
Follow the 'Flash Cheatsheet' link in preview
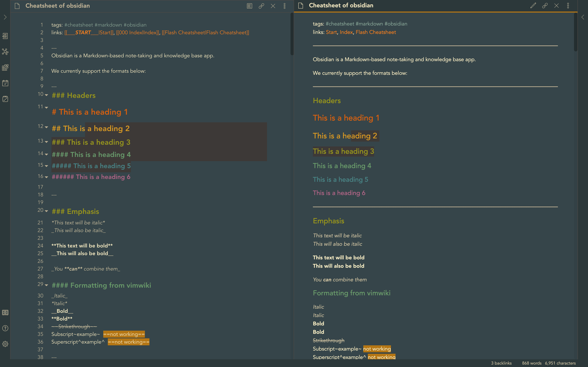(376, 32)
